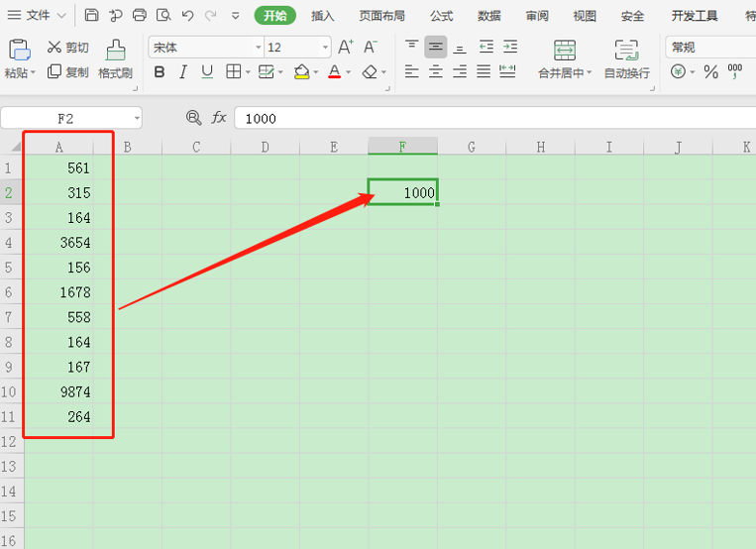Image resolution: width=756 pixels, height=549 pixels.
Task: Click the Undo arrow icon
Action: click(187, 16)
